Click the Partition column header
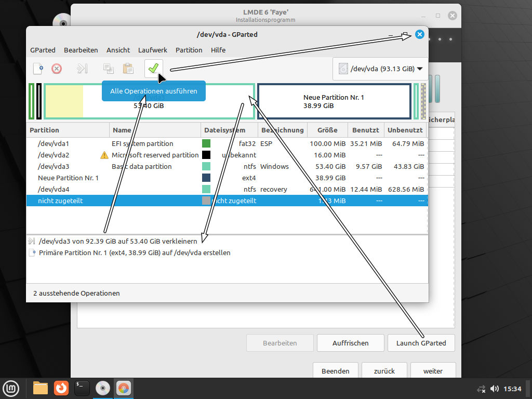532x399 pixels. pos(68,130)
